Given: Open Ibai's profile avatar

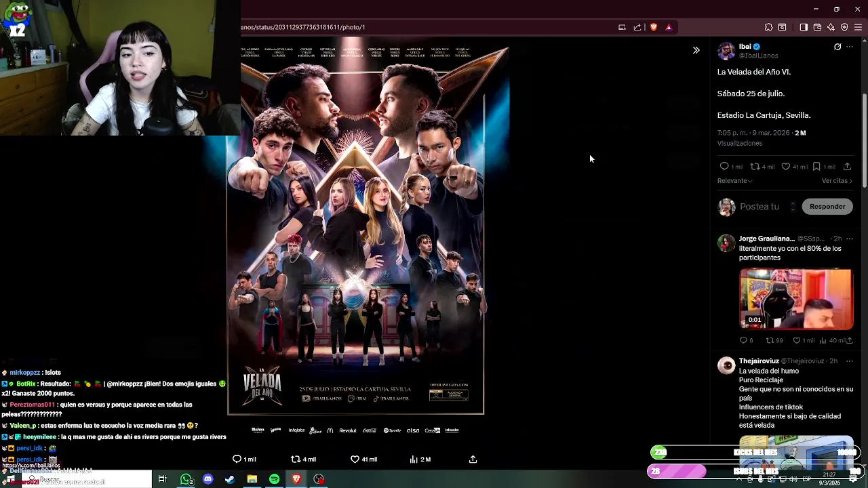Looking at the screenshot, I should 726,51.
